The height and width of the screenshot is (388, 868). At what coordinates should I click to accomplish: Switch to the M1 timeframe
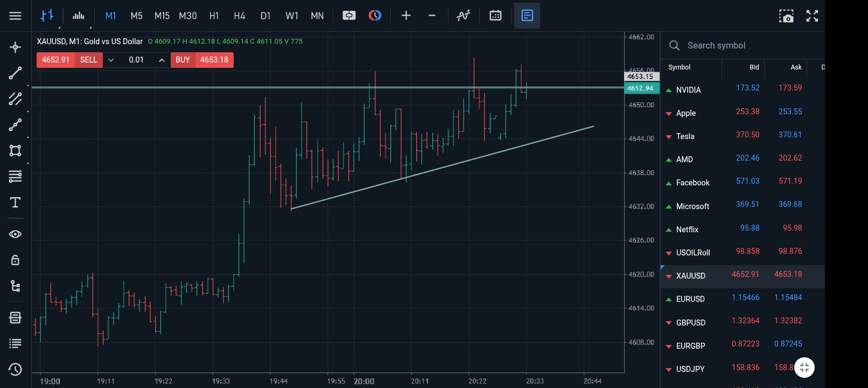click(x=110, y=16)
